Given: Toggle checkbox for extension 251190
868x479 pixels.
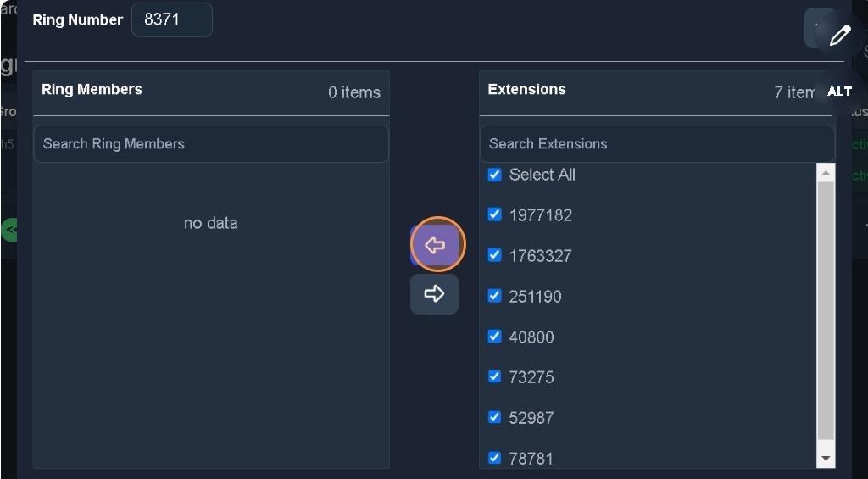Looking at the screenshot, I should pyautogui.click(x=495, y=296).
